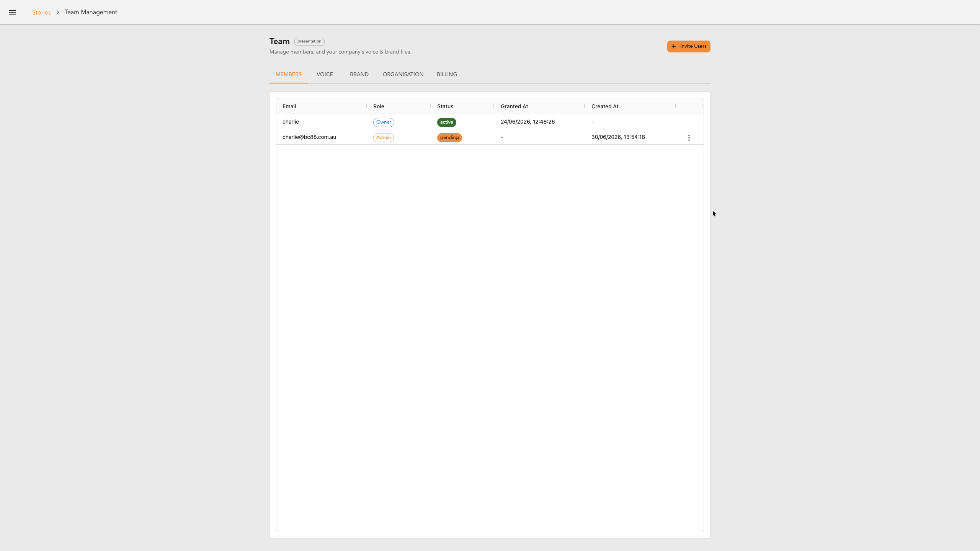Click the Granted At column header
980x551 pixels.
pos(539,106)
